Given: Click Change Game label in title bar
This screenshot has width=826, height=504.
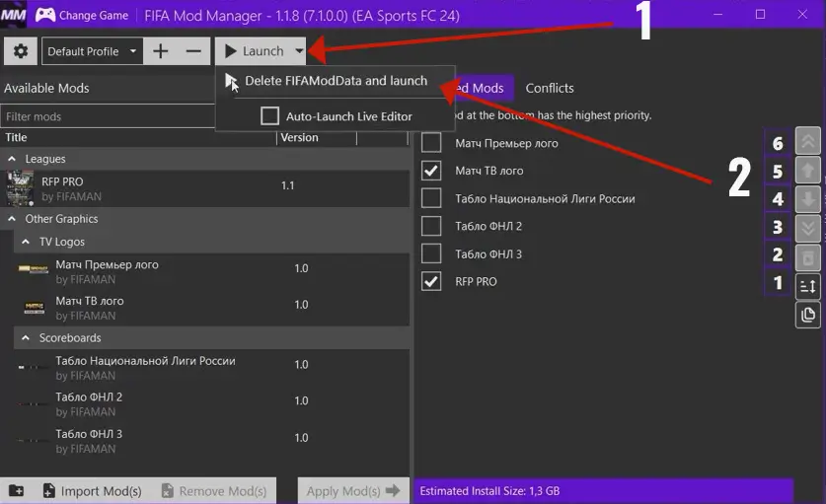Looking at the screenshot, I should 93,15.
